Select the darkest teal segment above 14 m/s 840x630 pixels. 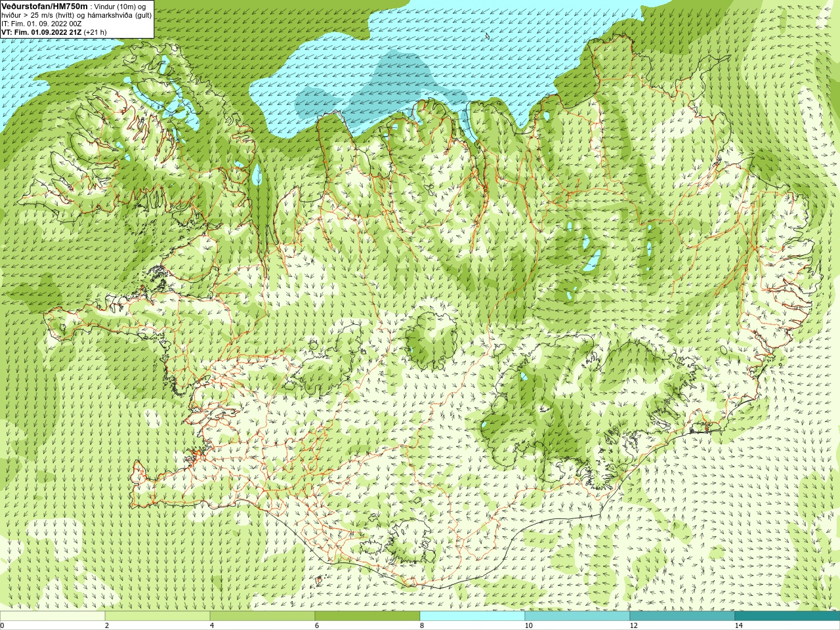(787, 616)
